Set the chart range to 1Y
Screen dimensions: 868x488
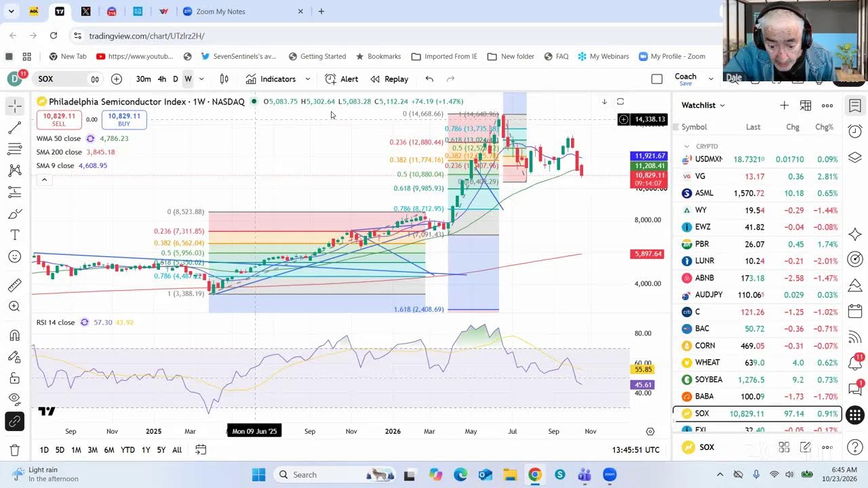coord(146,450)
